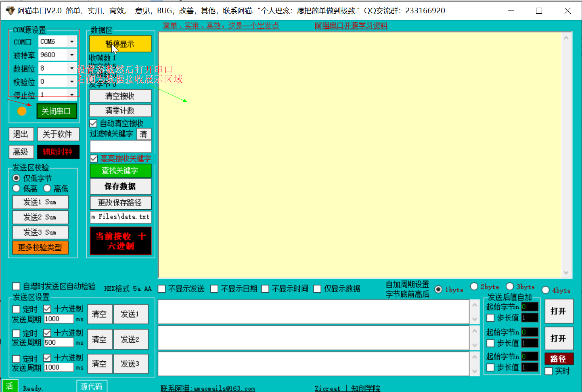This screenshot has width=582, height=392.
Task: Open the 阿猫串口开源学习资料 link
Action: [x=351, y=25]
